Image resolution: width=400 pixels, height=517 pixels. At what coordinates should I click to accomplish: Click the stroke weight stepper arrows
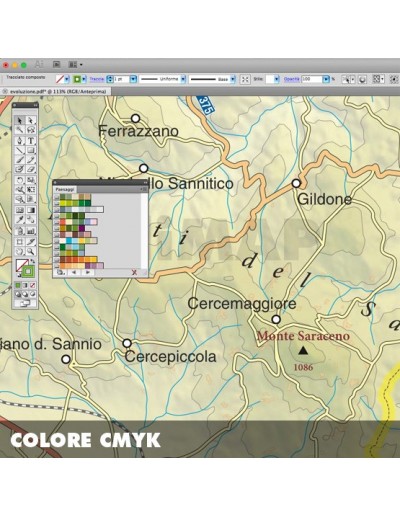click(x=110, y=79)
